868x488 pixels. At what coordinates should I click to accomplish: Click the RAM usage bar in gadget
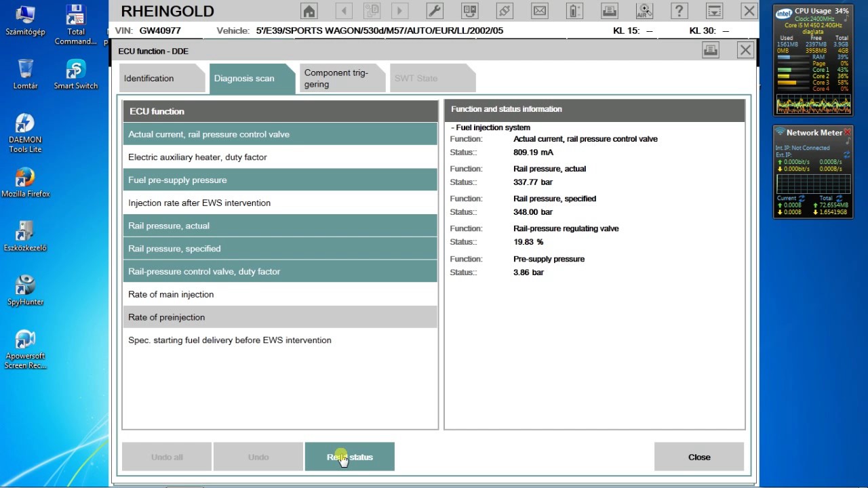[793, 57]
